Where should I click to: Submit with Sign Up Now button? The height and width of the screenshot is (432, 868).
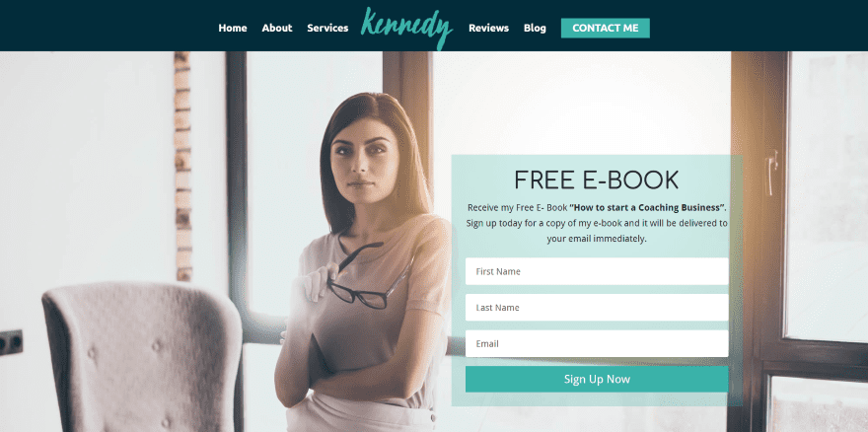[x=597, y=379]
